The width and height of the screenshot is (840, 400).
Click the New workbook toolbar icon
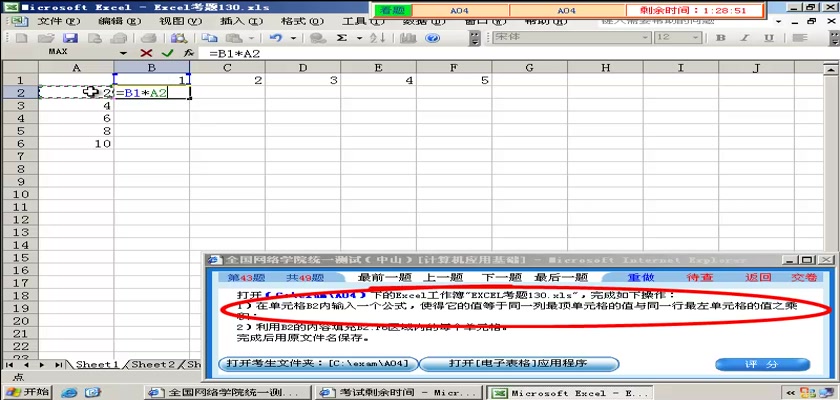(21, 38)
